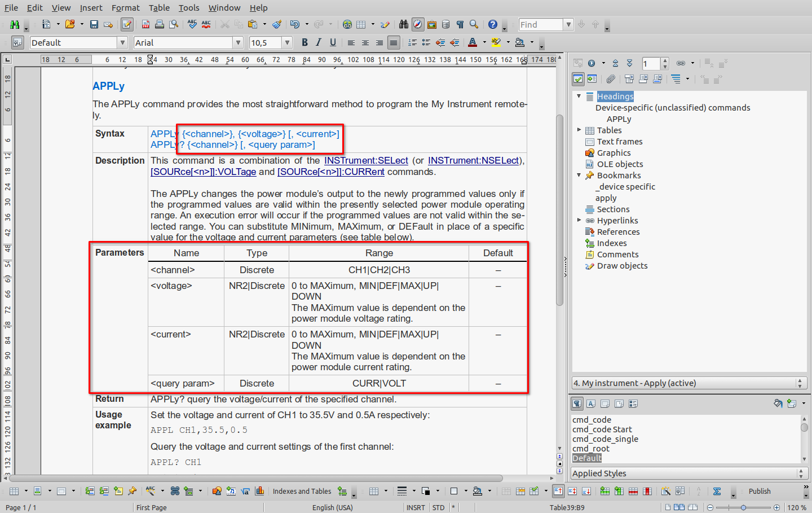
Task: Toggle justified alignment
Action: tap(394, 42)
